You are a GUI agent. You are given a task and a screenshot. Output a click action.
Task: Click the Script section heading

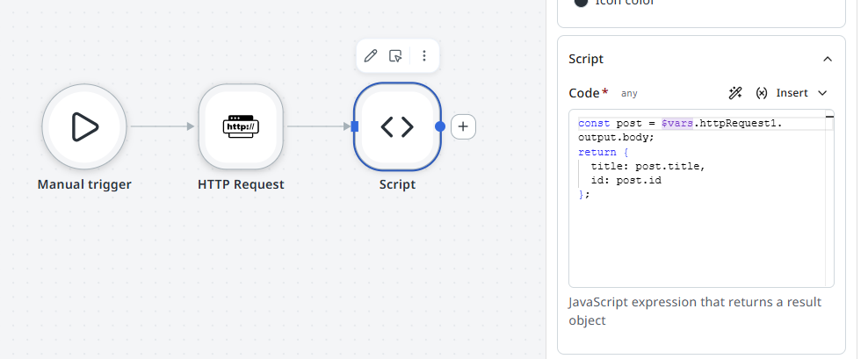coord(586,59)
